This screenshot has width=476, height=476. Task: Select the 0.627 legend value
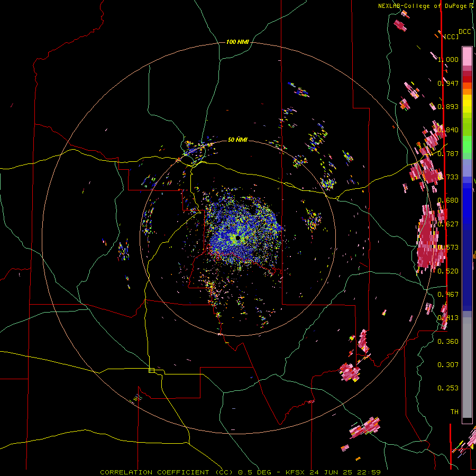tap(448, 224)
